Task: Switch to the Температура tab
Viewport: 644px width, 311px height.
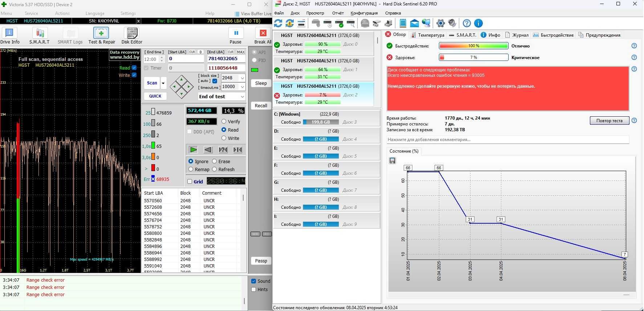Action: coord(427,35)
